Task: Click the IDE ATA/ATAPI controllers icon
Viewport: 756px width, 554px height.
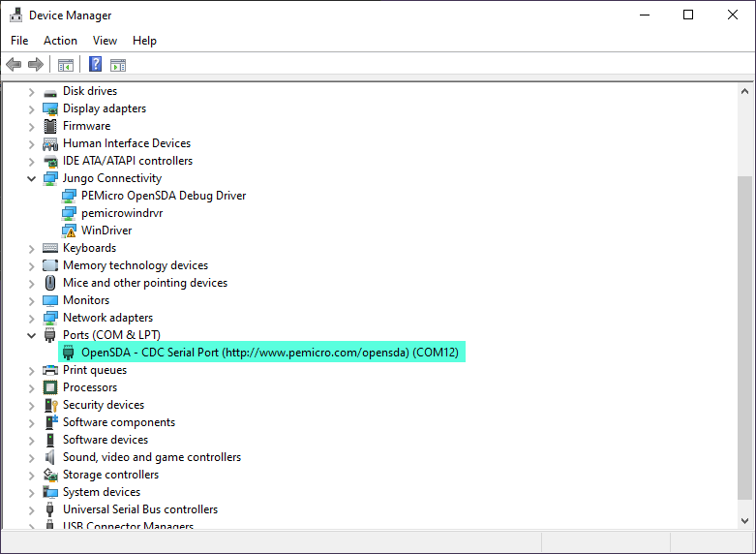Action: click(x=50, y=161)
